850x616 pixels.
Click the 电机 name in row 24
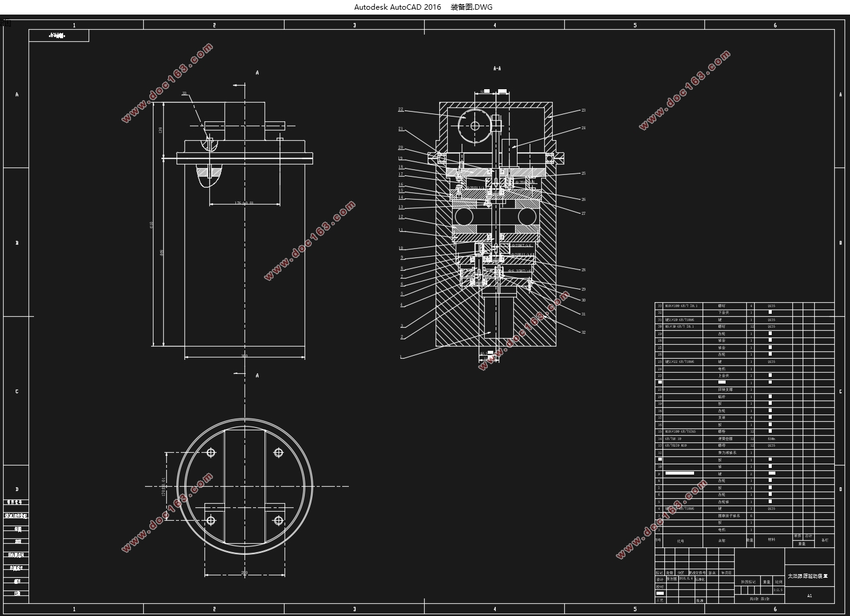[722, 369]
